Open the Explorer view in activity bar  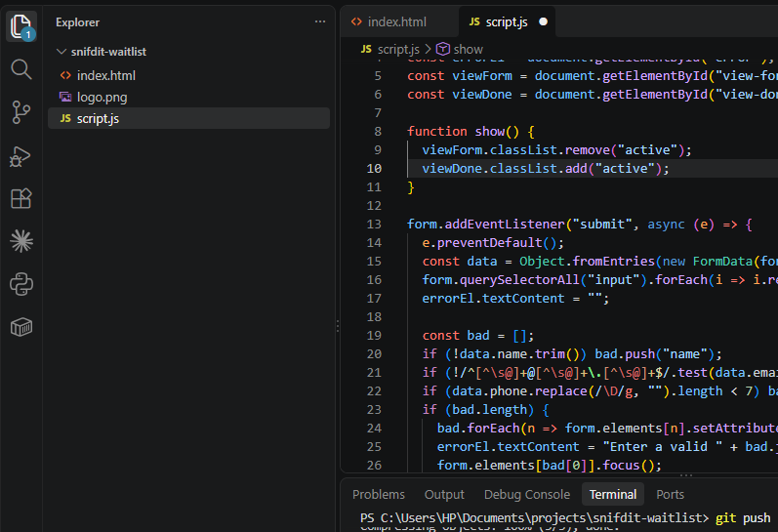[21, 26]
